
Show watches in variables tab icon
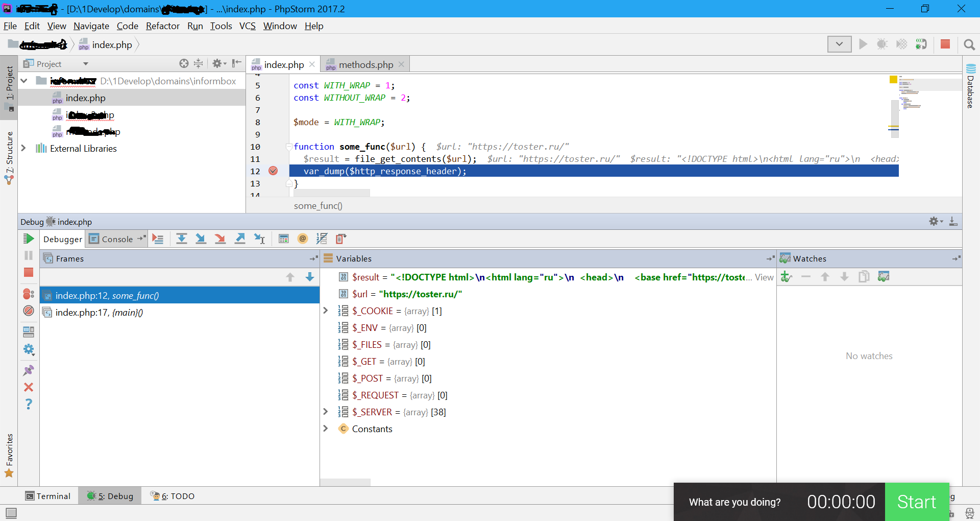pyautogui.click(x=884, y=277)
